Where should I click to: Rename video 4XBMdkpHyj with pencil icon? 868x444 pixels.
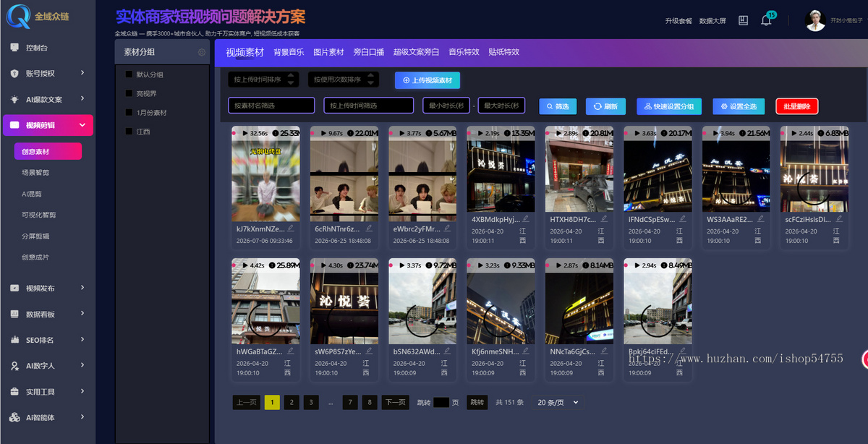[x=525, y=218]
